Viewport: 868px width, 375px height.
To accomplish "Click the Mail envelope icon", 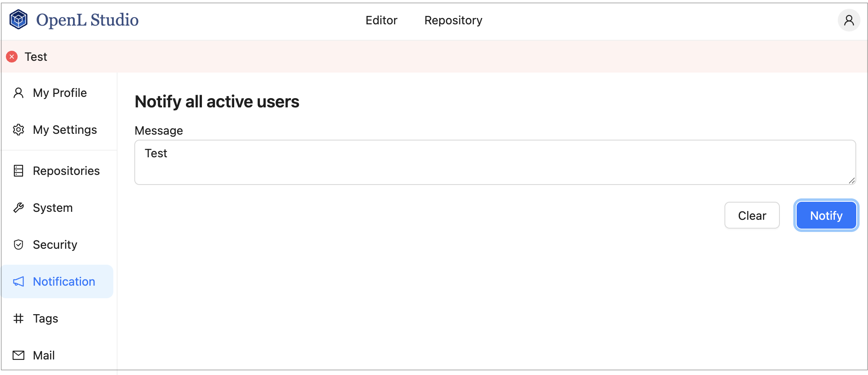I will point(18,355).
